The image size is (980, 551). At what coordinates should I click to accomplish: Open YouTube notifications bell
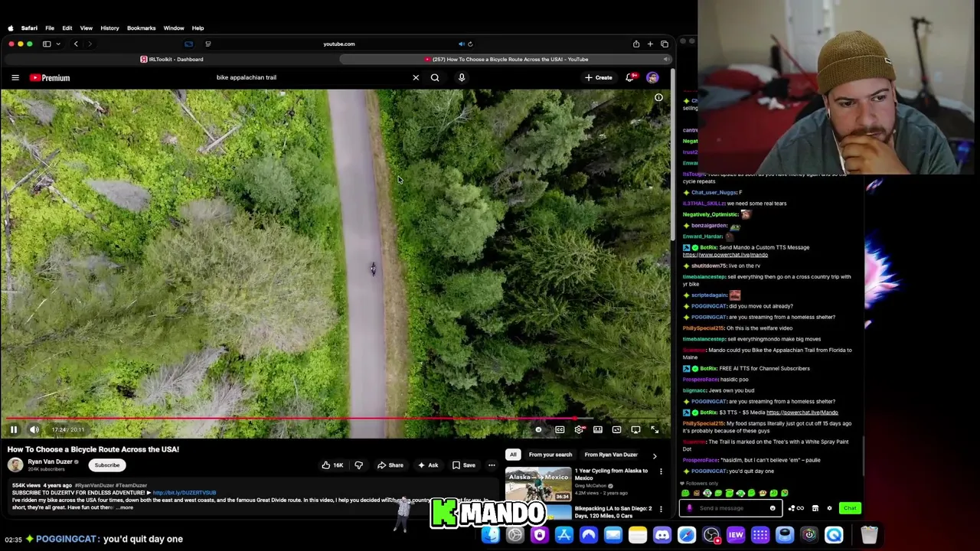630,77
